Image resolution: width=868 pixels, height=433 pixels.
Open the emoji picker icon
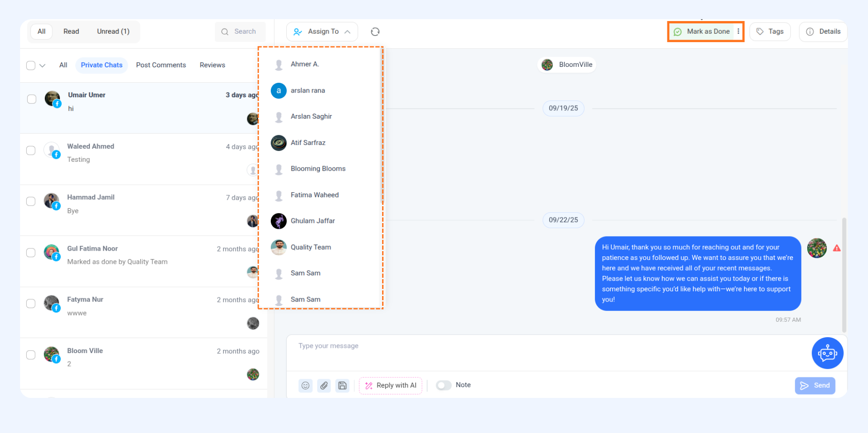coord(305,385)
